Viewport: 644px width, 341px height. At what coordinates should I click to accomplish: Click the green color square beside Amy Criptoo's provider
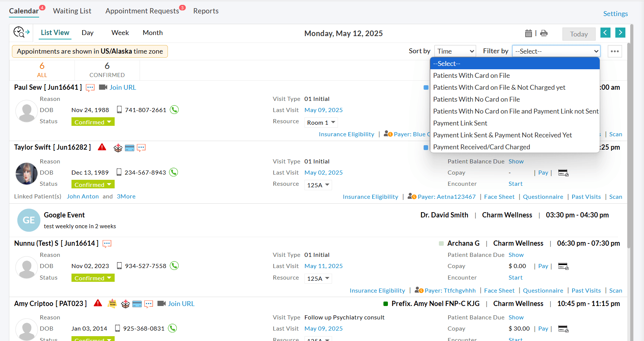[x=386, y=303]
